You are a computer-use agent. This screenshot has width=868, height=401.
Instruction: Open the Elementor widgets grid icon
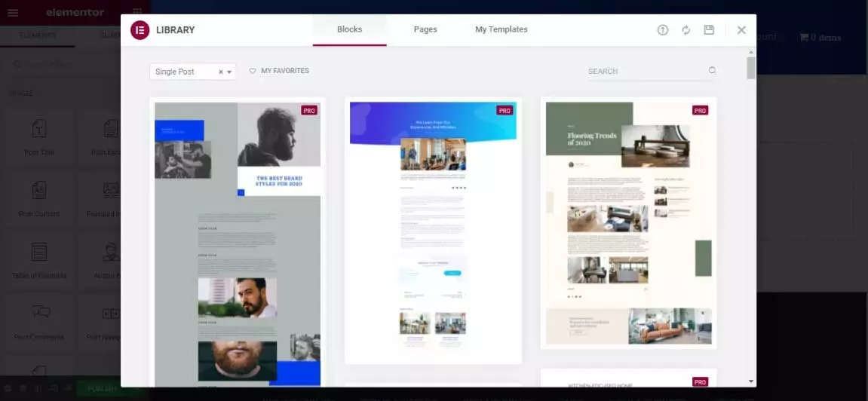pos(136,12)
